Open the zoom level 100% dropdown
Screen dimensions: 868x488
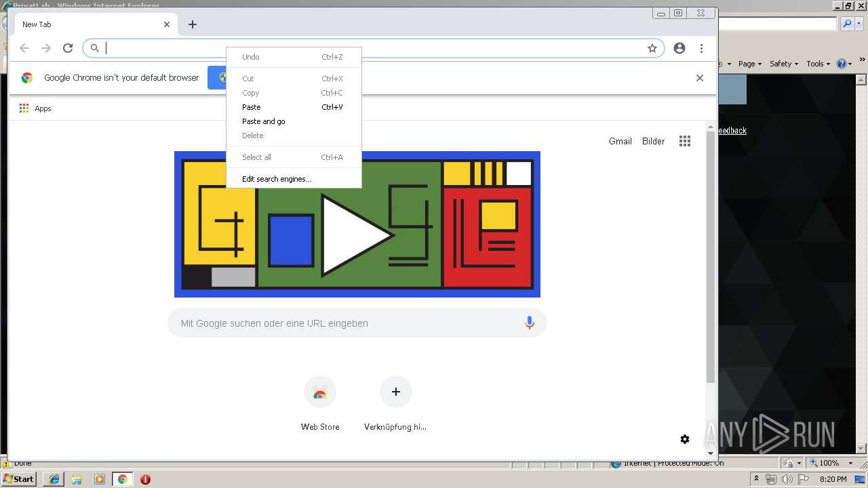click(852, 463)
